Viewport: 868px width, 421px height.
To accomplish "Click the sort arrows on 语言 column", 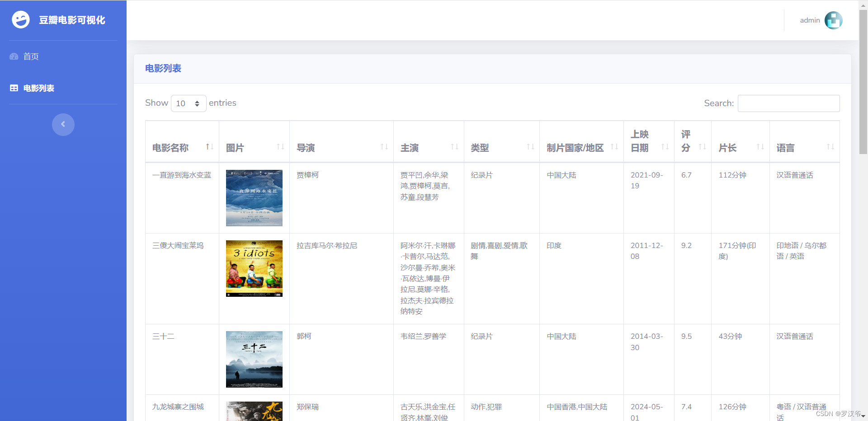I will point(830,147).
